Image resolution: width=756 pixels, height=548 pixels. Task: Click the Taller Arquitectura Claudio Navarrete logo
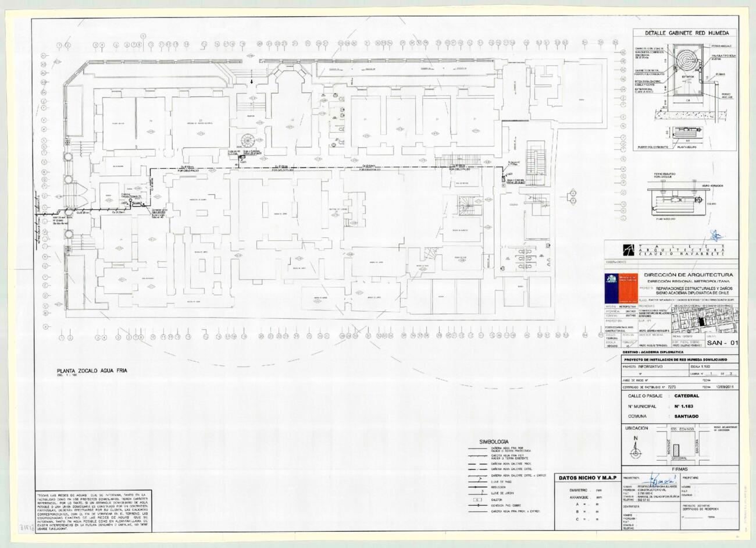(x=629, y=250)
